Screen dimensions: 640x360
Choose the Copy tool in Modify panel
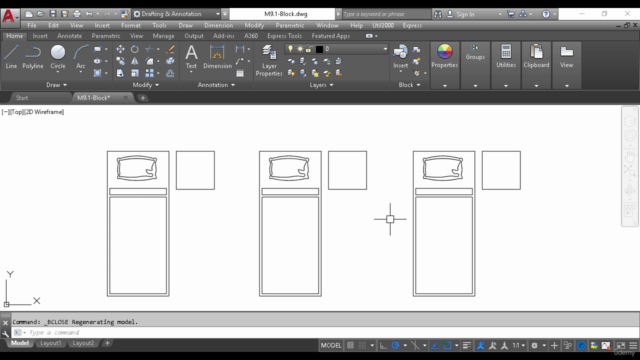pyautogui.click(x=120, y=61)
